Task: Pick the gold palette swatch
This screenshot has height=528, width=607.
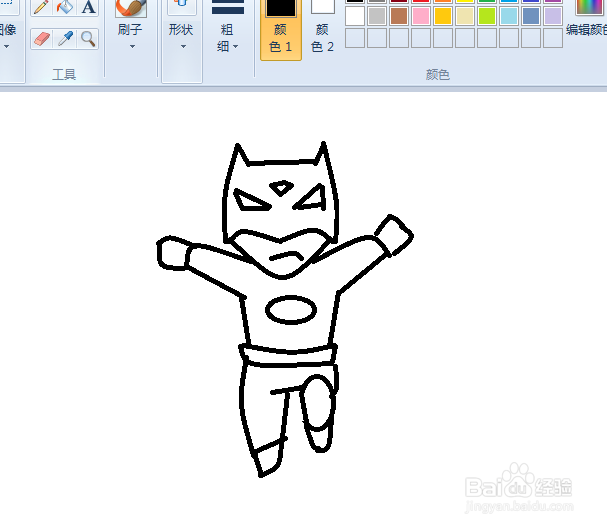Action: 443,16
